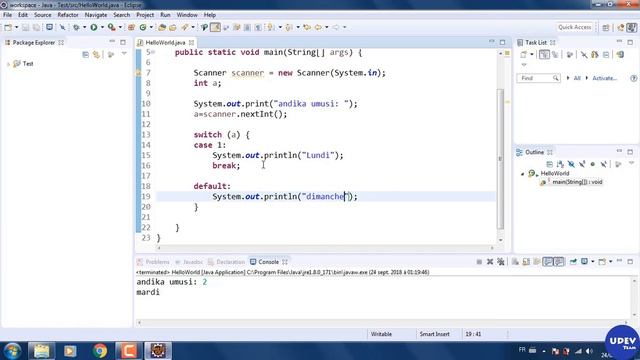Open the File menu
The image size is (640, 360).
click(x=7, y=15)
